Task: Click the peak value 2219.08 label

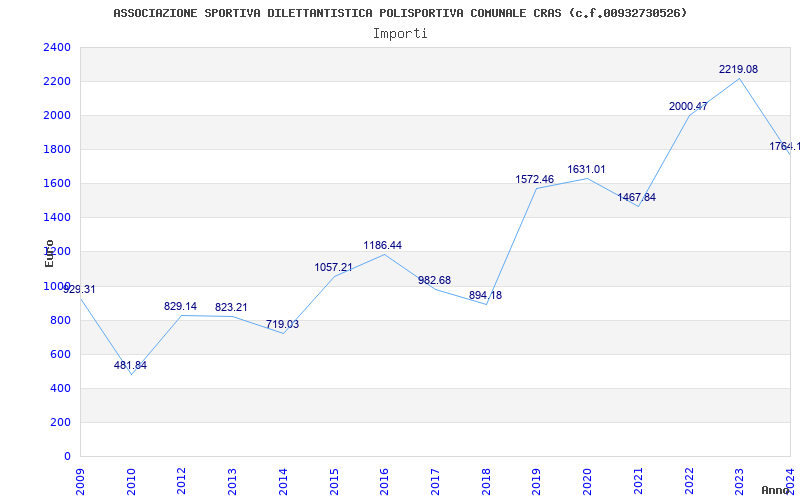Action: pyautogui.click(x=738, y=69)
